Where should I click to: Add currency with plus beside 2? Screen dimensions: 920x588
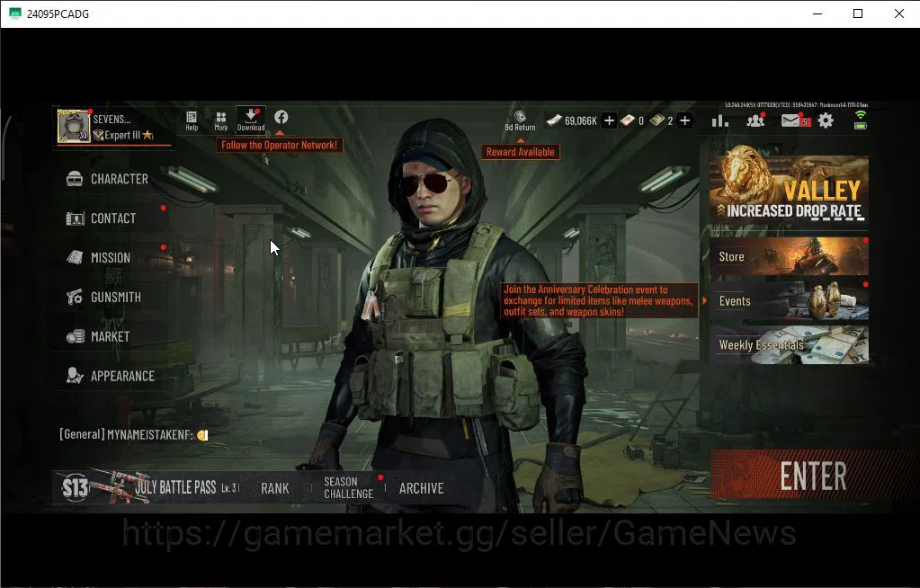click(x=684, y=120)
